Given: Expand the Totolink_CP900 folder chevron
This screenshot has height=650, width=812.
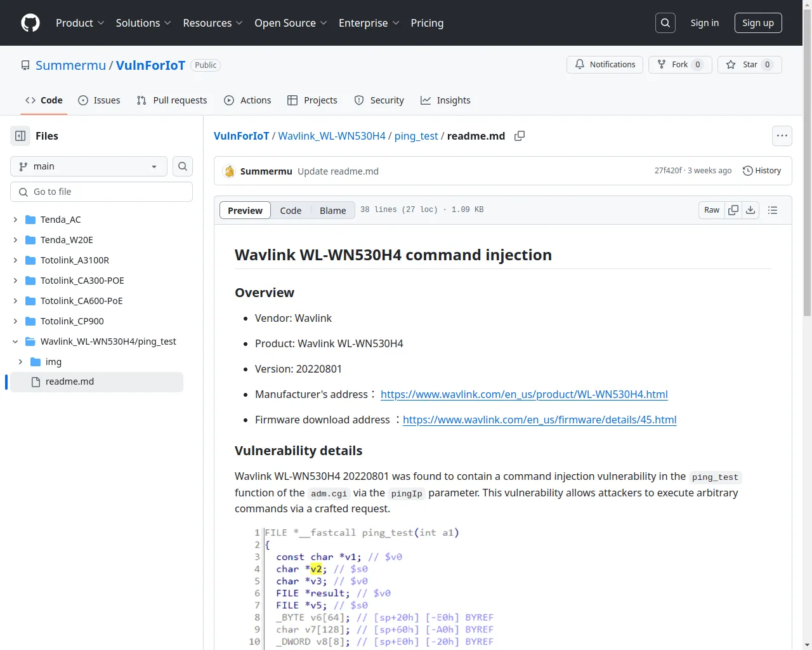Looking at the screenshot, I should 15,321.
